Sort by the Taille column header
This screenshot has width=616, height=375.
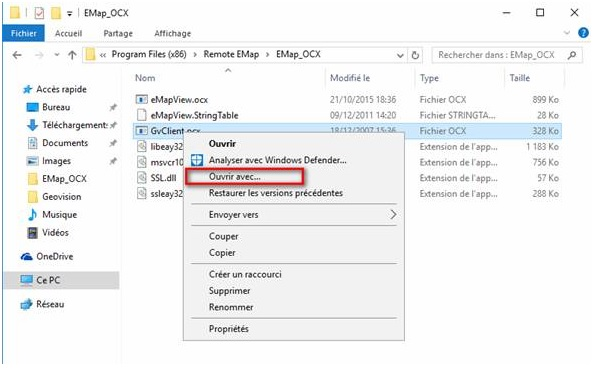(519, 78)
